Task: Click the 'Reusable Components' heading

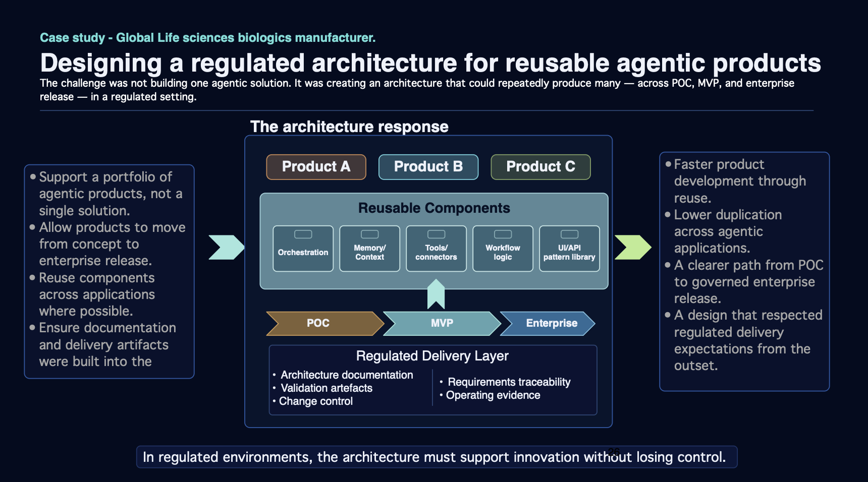Action: coord(434,208)
